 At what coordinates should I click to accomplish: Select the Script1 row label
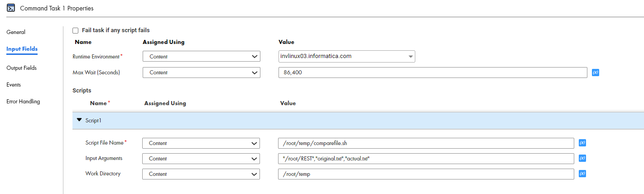(x=93, y=121)
